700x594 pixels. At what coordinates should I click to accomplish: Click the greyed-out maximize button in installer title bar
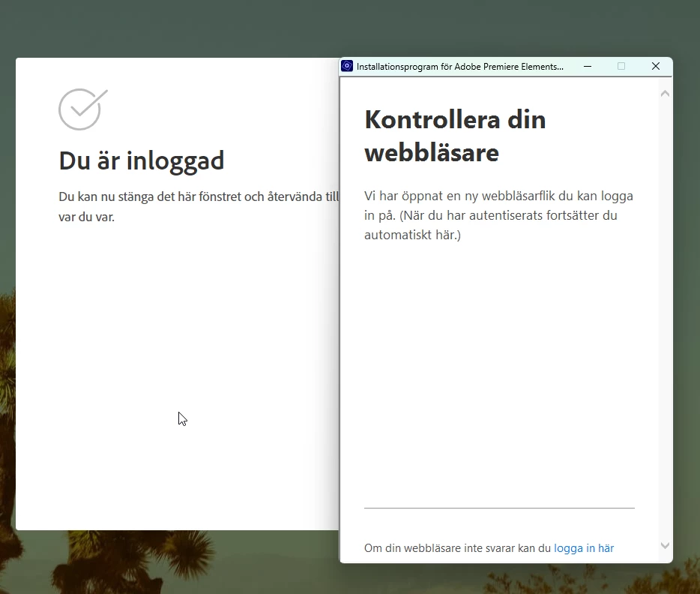point(621,66)
